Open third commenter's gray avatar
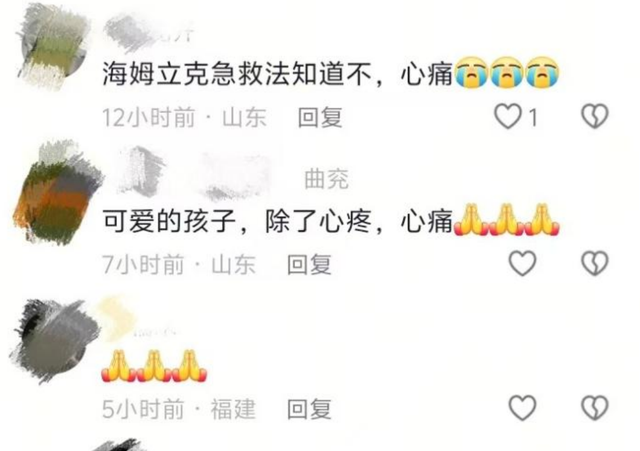 (55, 341)
